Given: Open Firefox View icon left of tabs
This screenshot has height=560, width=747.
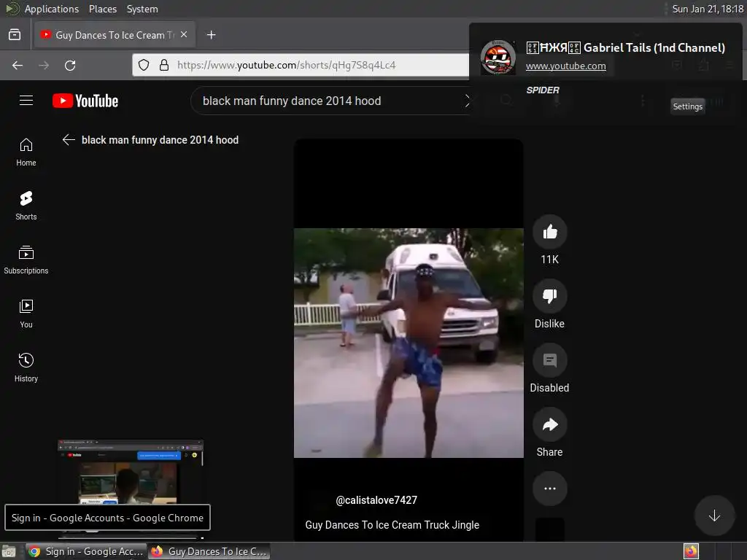Looking at the screenshot, I should click(15, 35).
